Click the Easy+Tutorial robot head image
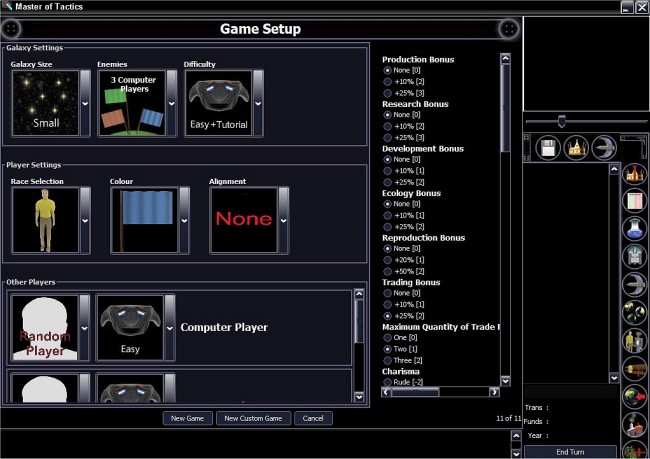The height and width of the screenshot is (459, 650). (x=219, y=103)
